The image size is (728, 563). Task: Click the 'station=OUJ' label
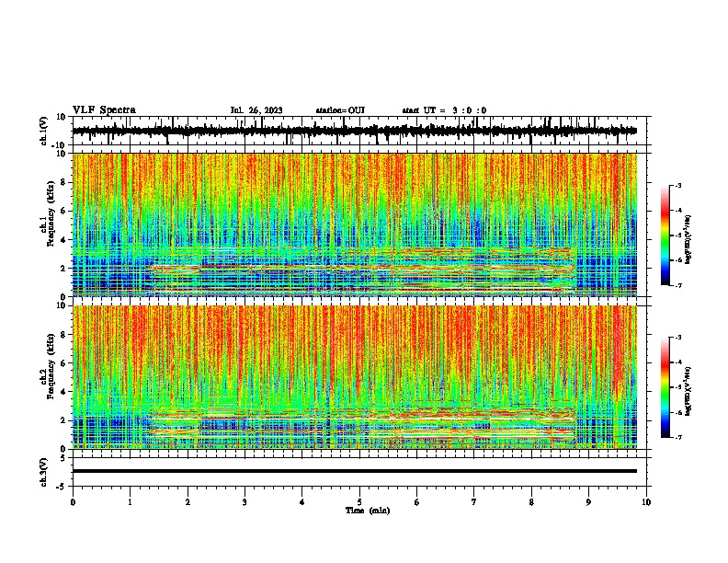click(340, 110)
